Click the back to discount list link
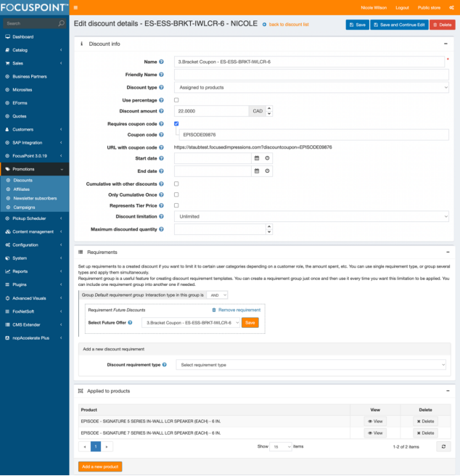Image resolution: width=460 pixels, height=476 pixels. [x=287, y=25]
